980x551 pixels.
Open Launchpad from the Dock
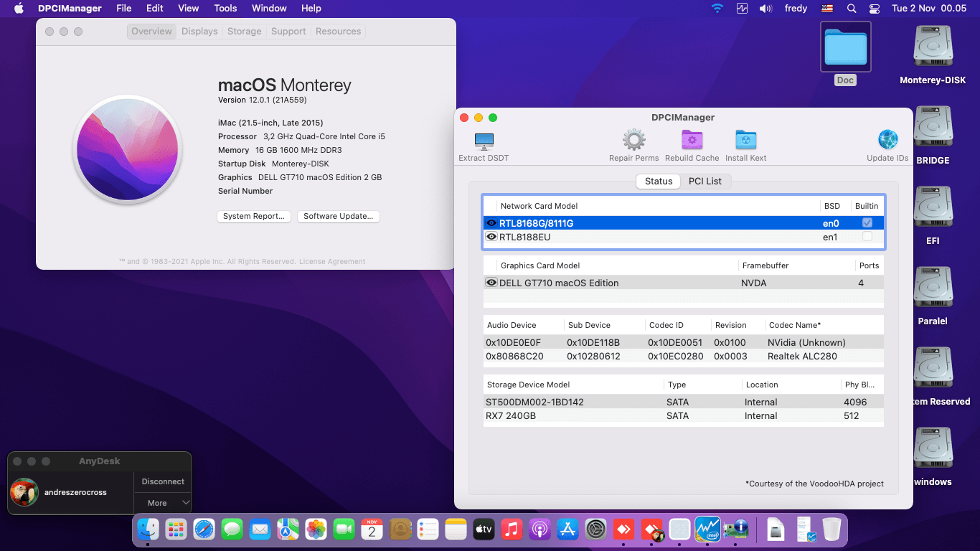(176, 529)
